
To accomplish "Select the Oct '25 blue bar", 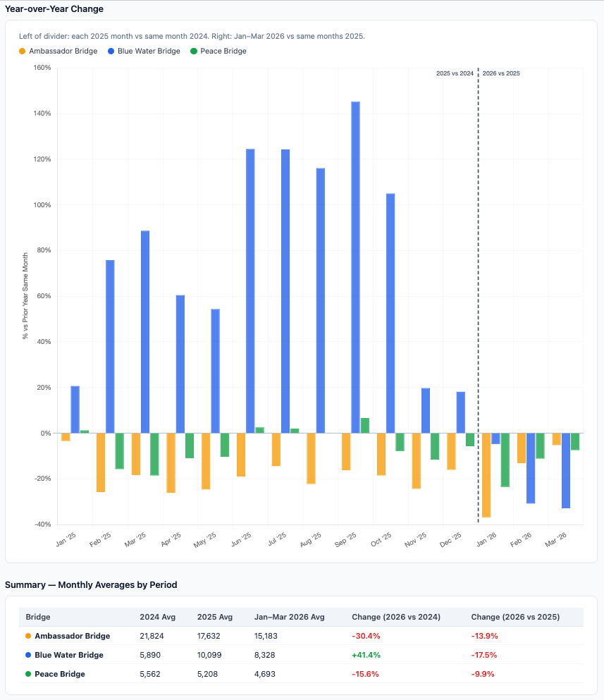I will 390,314.
